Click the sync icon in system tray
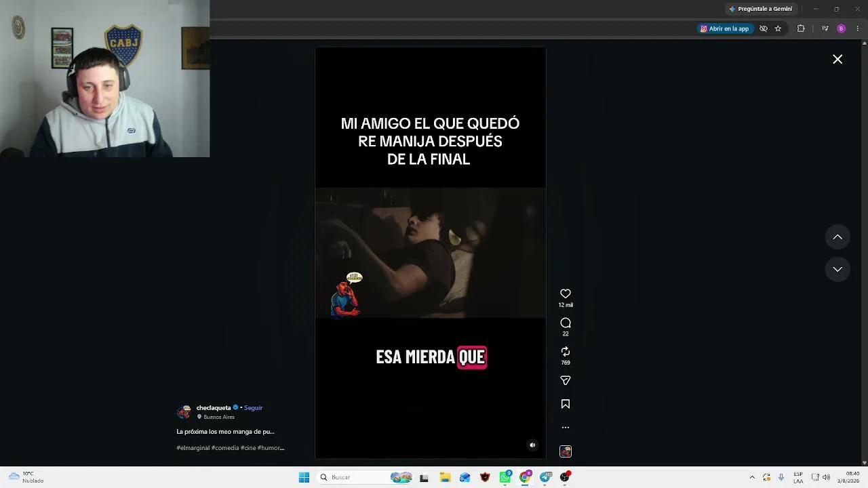Screen dimensions: 868x488 [x=767, y=477]
